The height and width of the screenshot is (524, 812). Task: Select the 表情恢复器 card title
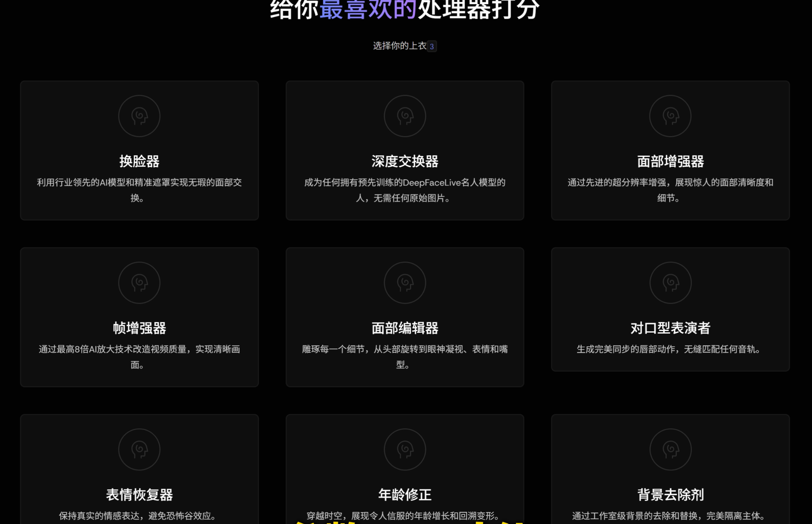pos(139,495)
